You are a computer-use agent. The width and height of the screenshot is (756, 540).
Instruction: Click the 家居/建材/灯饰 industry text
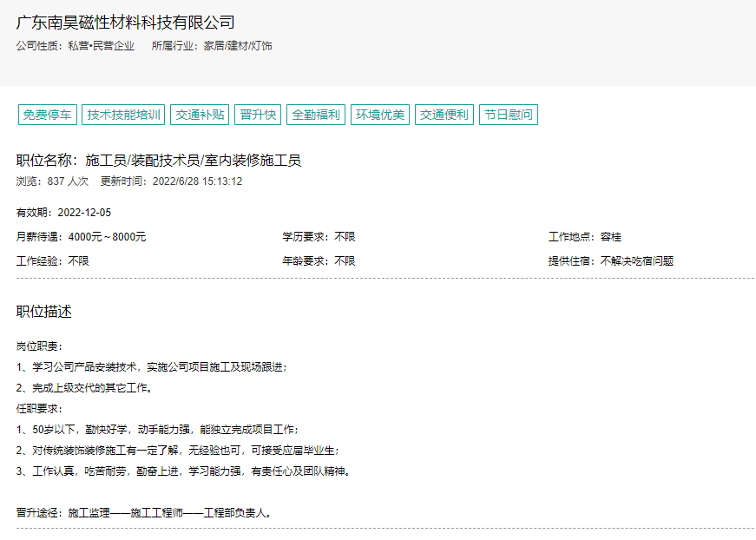(x=237, y=46)
